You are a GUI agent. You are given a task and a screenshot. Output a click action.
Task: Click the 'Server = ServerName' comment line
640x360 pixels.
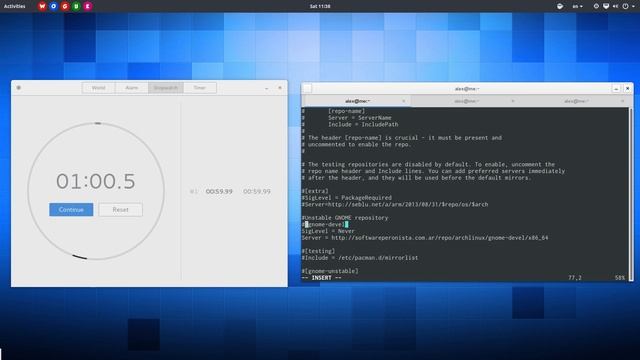coord(360,118)
